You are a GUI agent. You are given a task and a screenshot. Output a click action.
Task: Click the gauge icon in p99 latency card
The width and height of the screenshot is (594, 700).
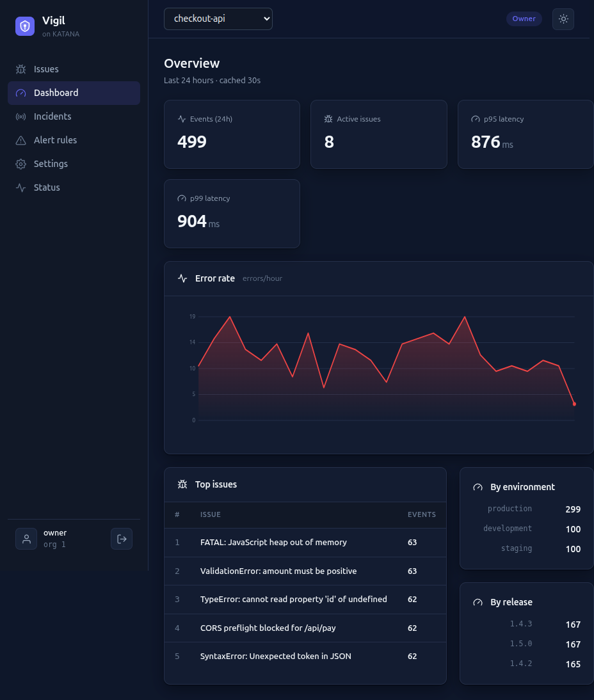(182, 198)
